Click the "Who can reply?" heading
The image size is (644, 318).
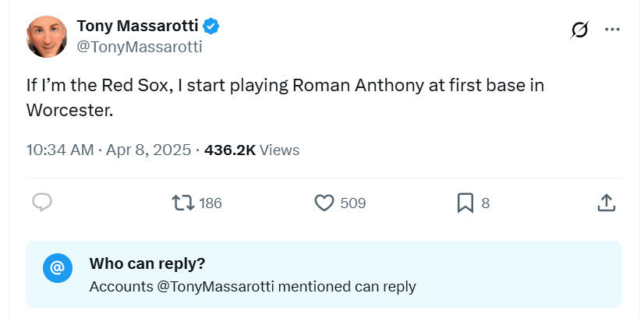click(147, 263)
